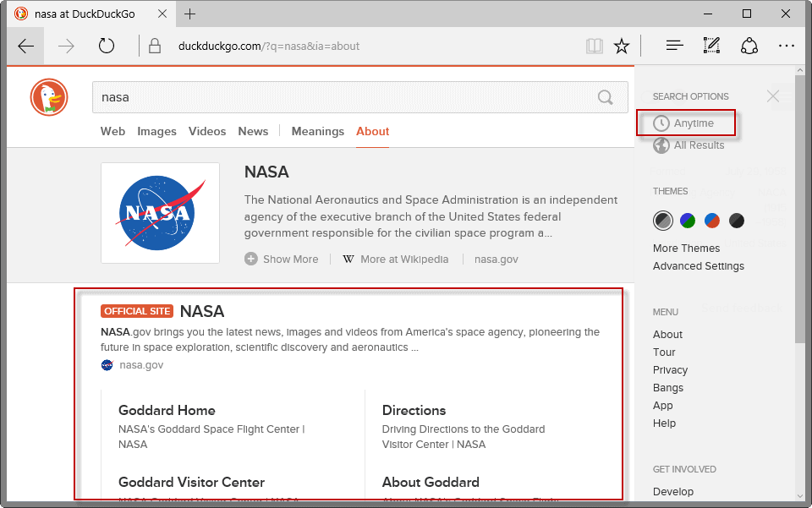Click the clock icon beside Anytime

[x=662, y=123]
